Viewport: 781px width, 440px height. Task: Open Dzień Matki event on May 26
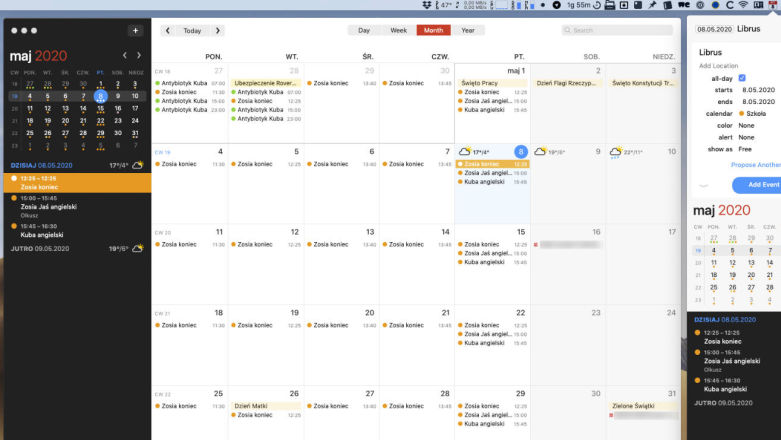click(265, 406)
